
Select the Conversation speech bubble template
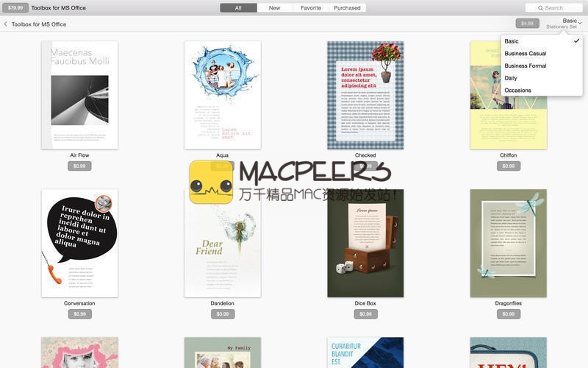[79, 243]
